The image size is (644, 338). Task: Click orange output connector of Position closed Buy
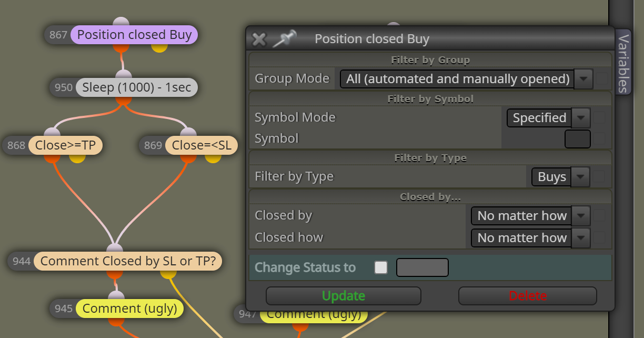(121, 47)
